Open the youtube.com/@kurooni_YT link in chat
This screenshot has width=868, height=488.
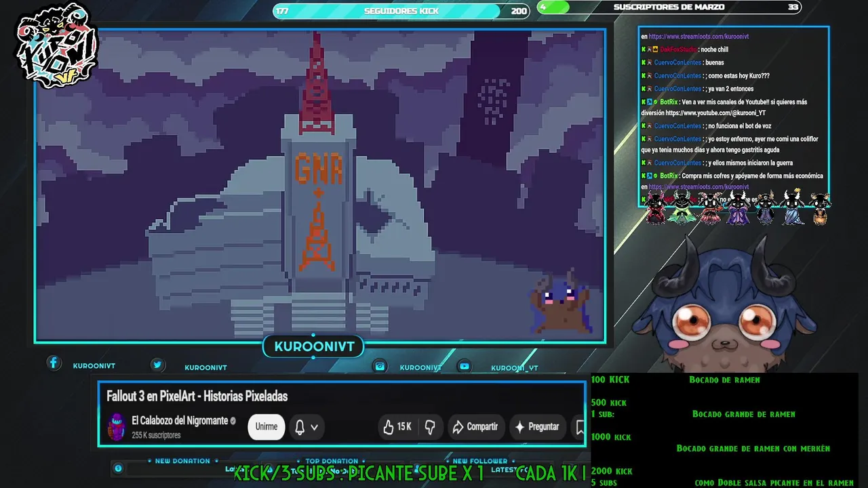(x=715, y=113)
